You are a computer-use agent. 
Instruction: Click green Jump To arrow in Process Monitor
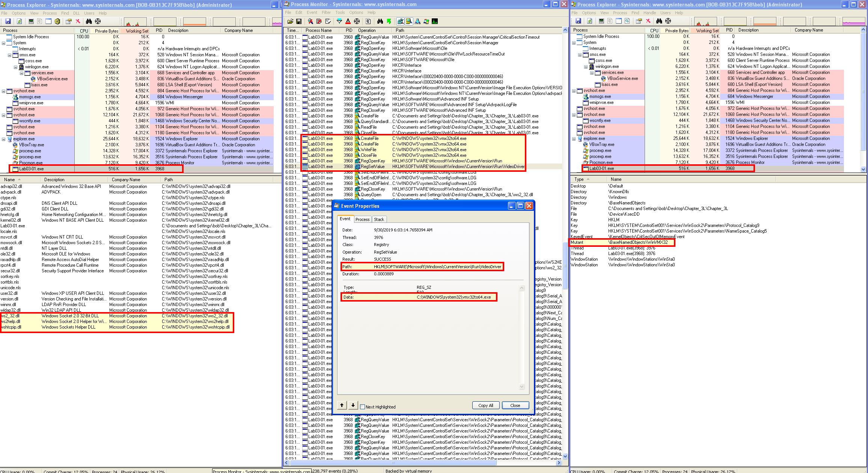click(389, 21)
